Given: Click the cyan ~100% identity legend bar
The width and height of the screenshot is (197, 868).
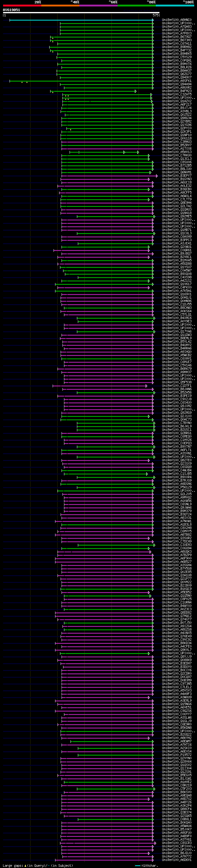Looking at the screenshot, I should [x=175, y=6].
